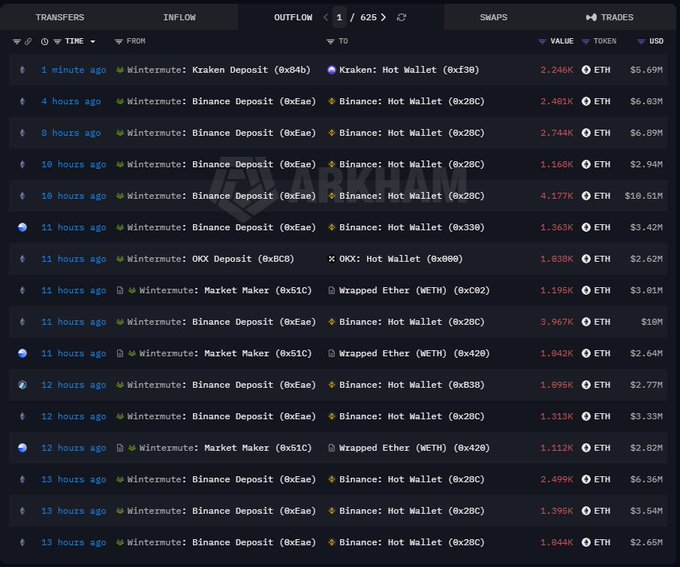This screenshot has height=567, width=680.
Task: Open the '1 minute ago' transaction link
Action: (x=74, y=70)
